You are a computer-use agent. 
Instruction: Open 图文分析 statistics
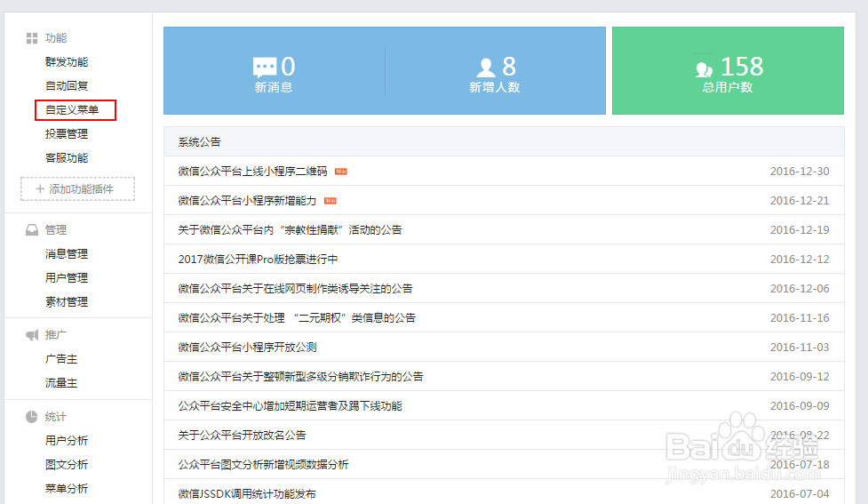pos(67,465)
